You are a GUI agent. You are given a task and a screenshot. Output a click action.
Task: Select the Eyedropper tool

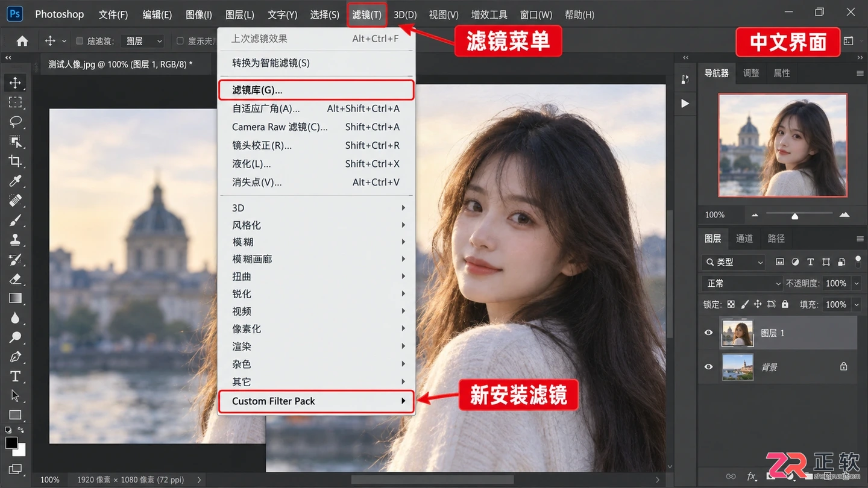[15, 181]
